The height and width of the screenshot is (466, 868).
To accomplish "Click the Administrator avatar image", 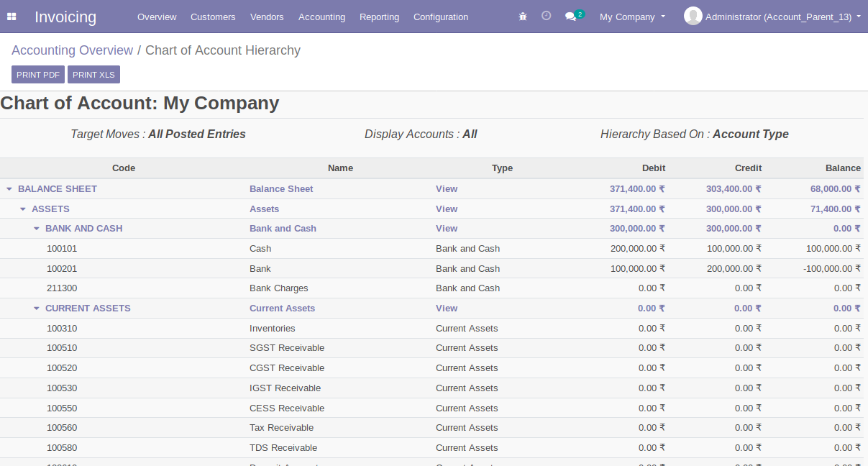I will pyautogui.click(x=693, y=16).
